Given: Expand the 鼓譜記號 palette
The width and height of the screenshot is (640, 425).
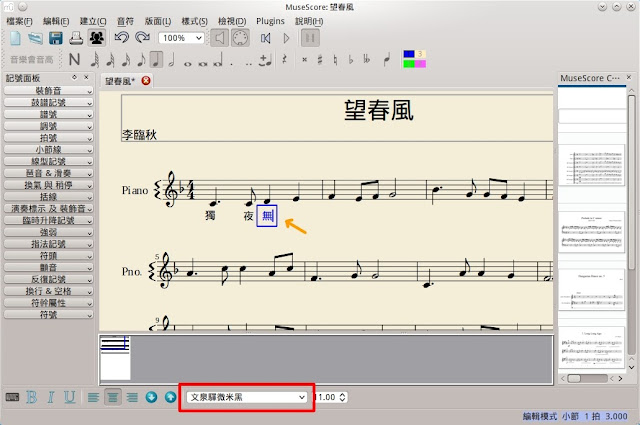Looking at the screenshot, I should 49,102.
